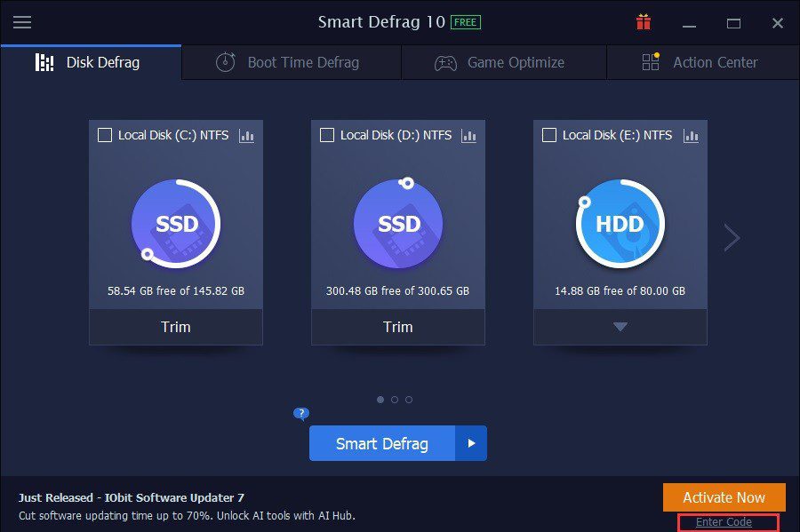Screen dimensions: 800x532
Task: Open disk analysis chart for Local Disk (E:)
Action: [x=691, y=136]
